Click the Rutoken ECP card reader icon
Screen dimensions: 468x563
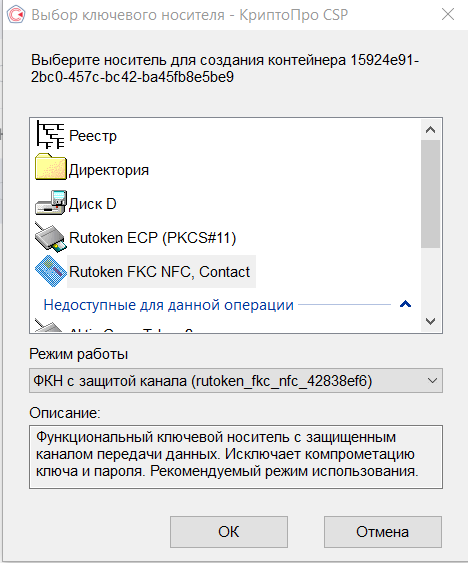pos(51,237)
